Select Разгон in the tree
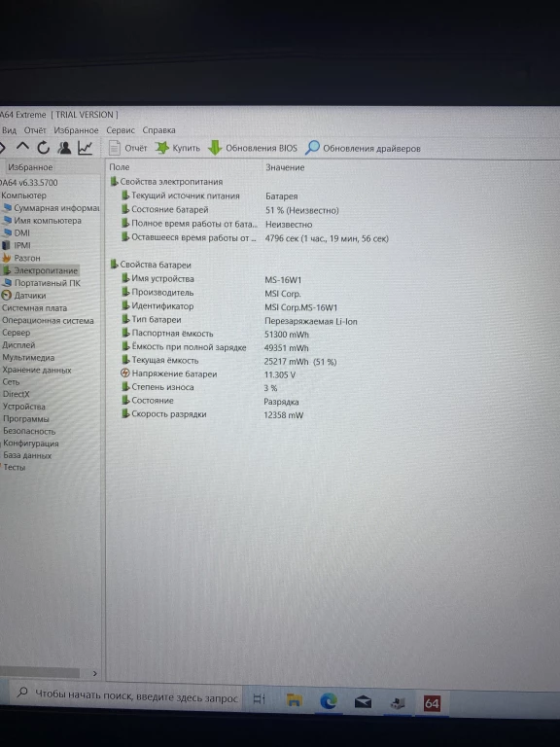 (21, 258)
